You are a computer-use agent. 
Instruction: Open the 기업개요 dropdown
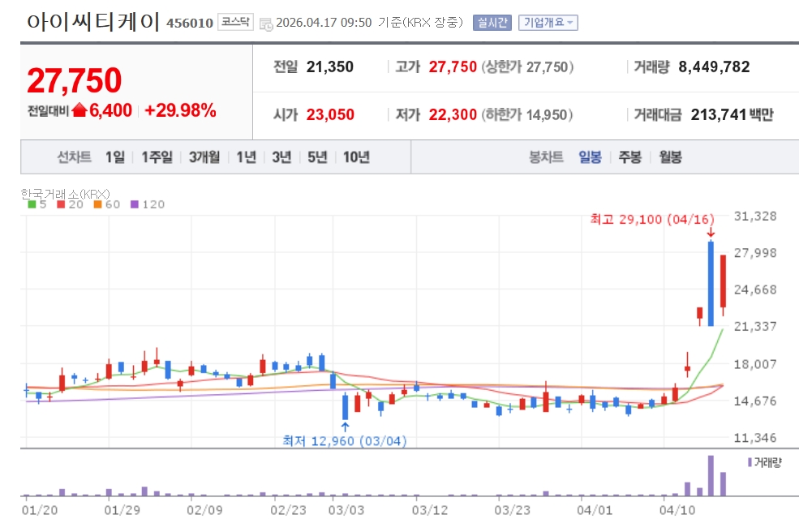(x=548, y=23)
